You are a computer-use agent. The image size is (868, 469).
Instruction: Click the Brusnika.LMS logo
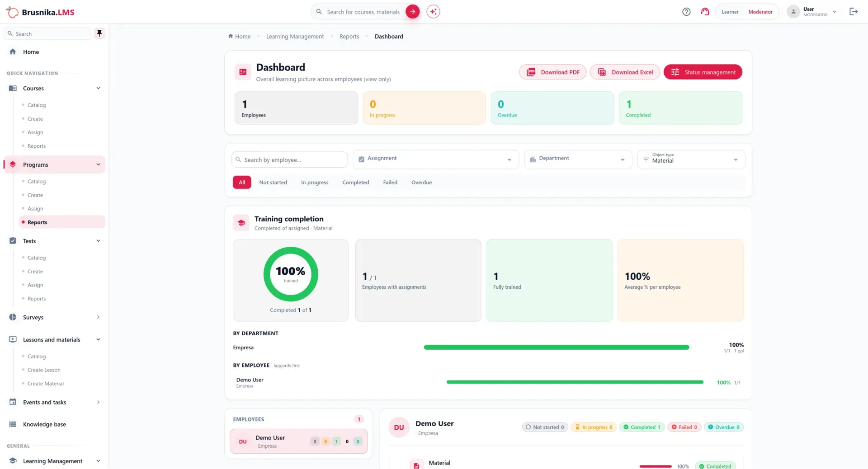[40, 12]
